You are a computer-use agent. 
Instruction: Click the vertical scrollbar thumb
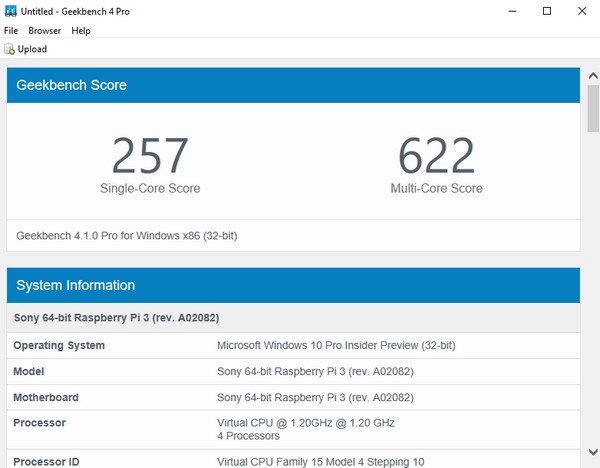(x=593, y=109)
